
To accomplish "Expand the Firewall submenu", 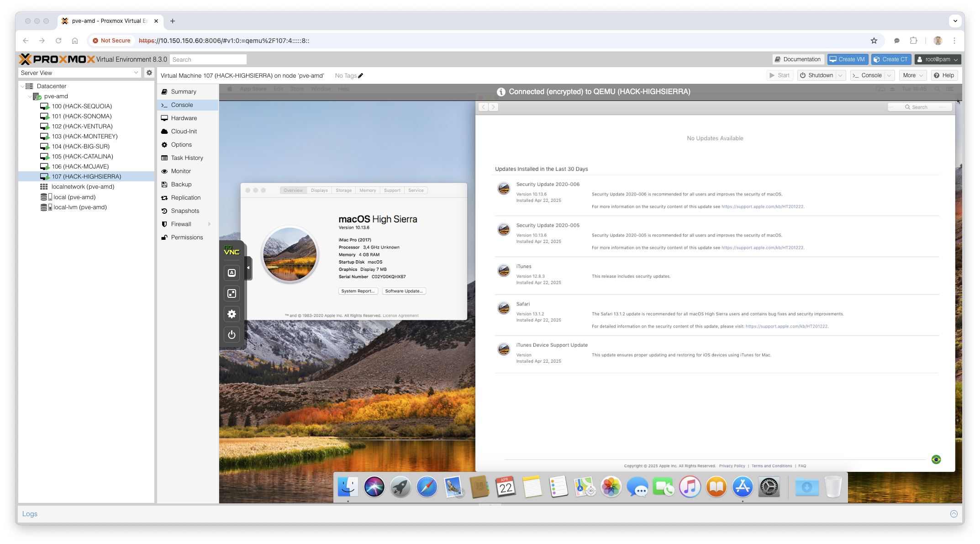I will click(x=209, y=224).
